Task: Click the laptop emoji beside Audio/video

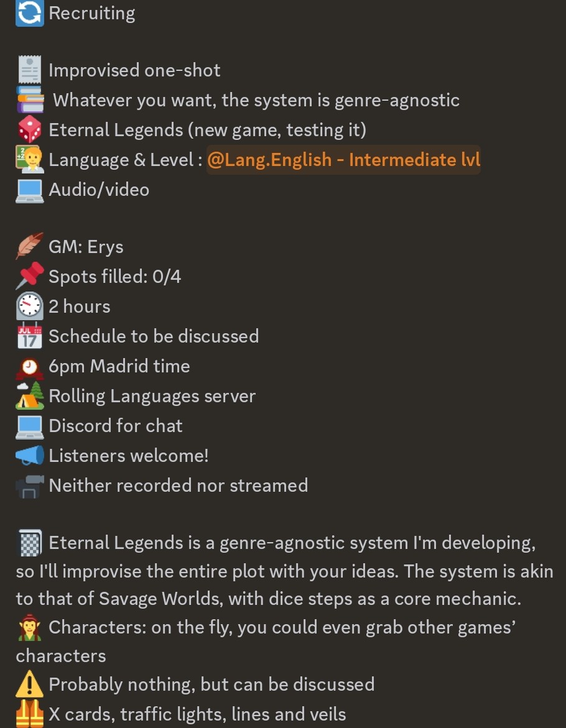Action: (30, 191)
